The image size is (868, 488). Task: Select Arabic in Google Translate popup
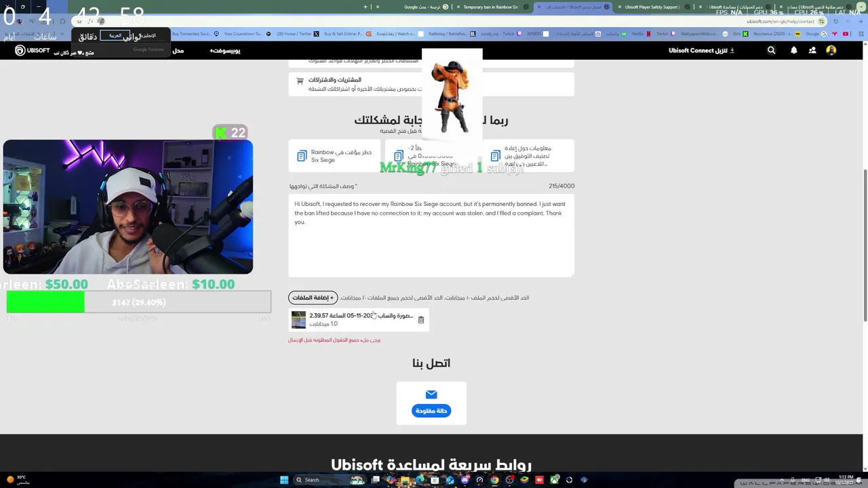click(x=115, y=35)
